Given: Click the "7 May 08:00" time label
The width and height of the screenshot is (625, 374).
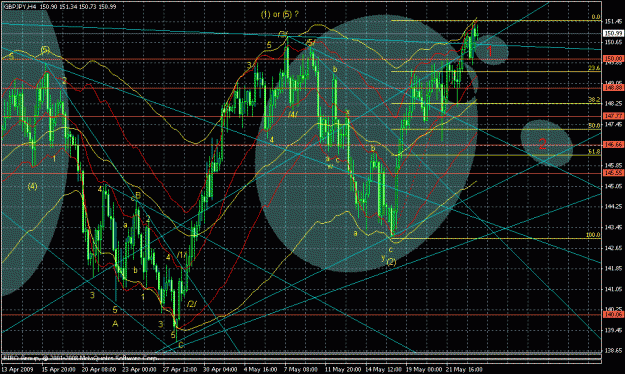Looking at the screenshot, I should pos(301,370).
